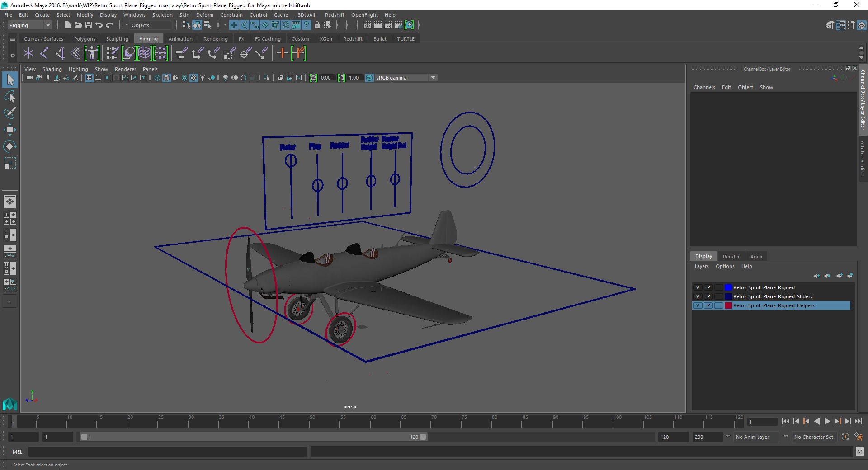Click the Create Joints shelf icon

[44, 53]
